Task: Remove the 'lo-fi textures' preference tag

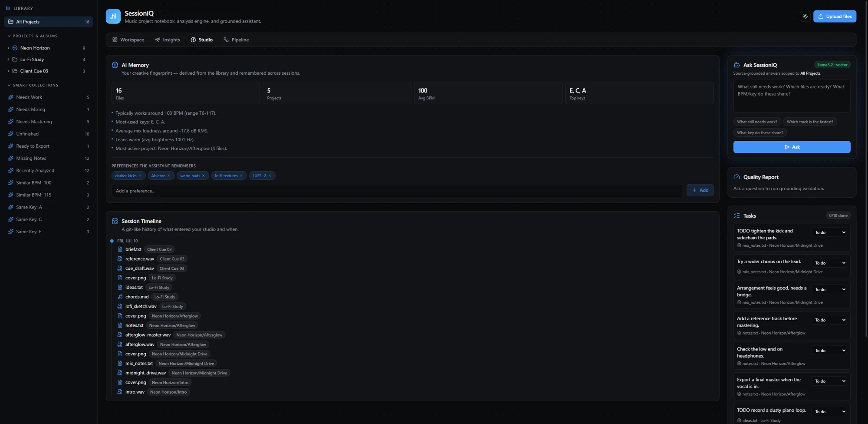Action: (241, 176)
